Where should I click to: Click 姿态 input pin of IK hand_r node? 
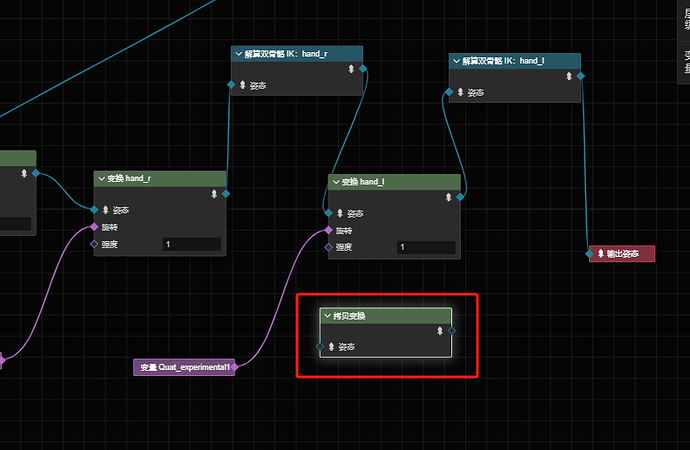[x=231, y=84]
